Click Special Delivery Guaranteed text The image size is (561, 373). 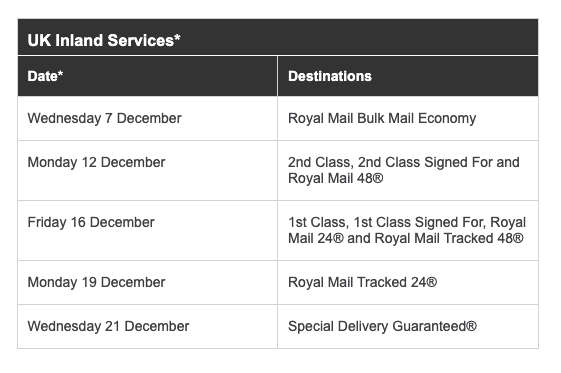[x=382, y=327]
